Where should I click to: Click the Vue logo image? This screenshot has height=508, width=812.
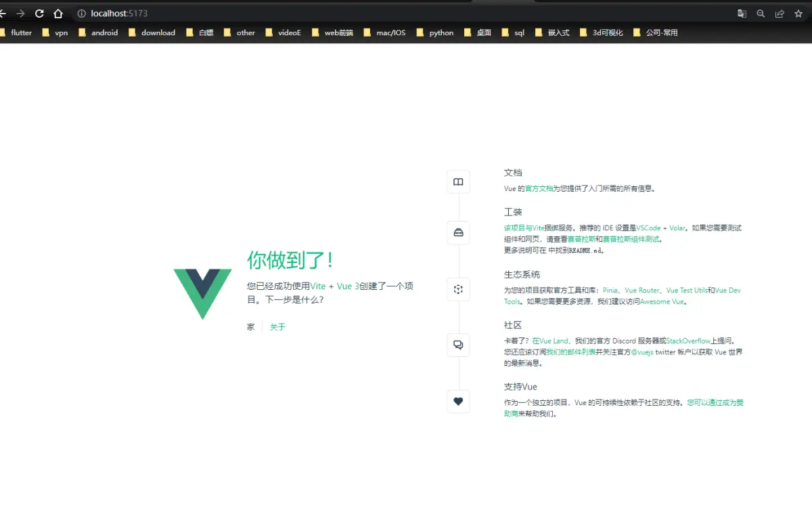[x=202, y=294]
